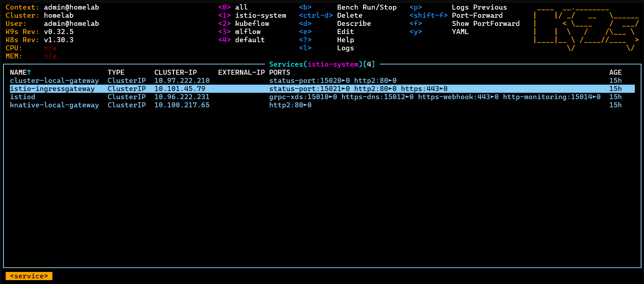Click the TYPE column header
This screenshot has height=284, width=644.
(x=116, y=73)
